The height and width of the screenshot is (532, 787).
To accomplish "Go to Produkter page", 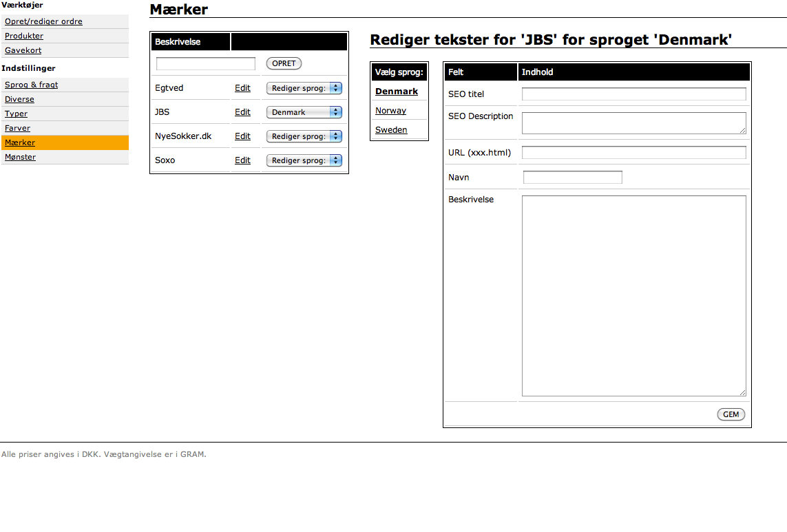I will [x=24, y=36].
